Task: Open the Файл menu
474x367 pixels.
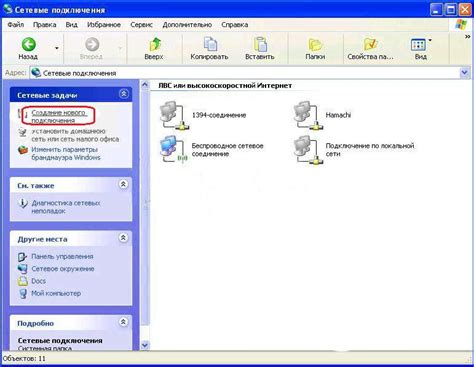Action: click(16, 25)
